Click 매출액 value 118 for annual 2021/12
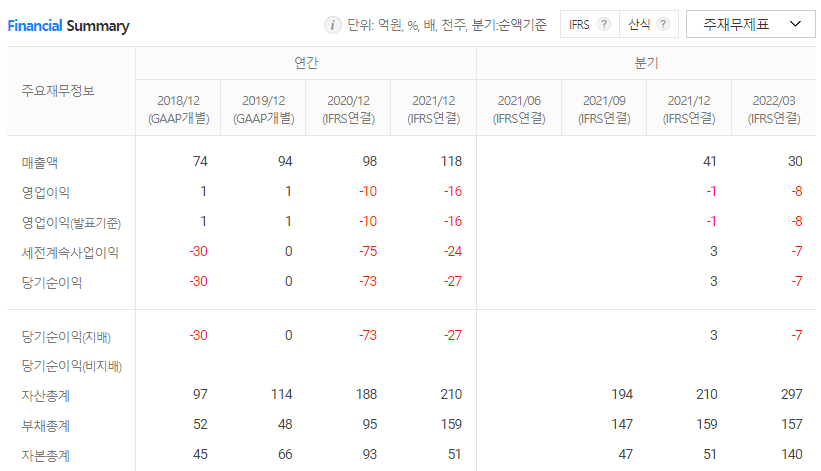Image resolution: width=821 pixels, height=471 pixels. 451,161
